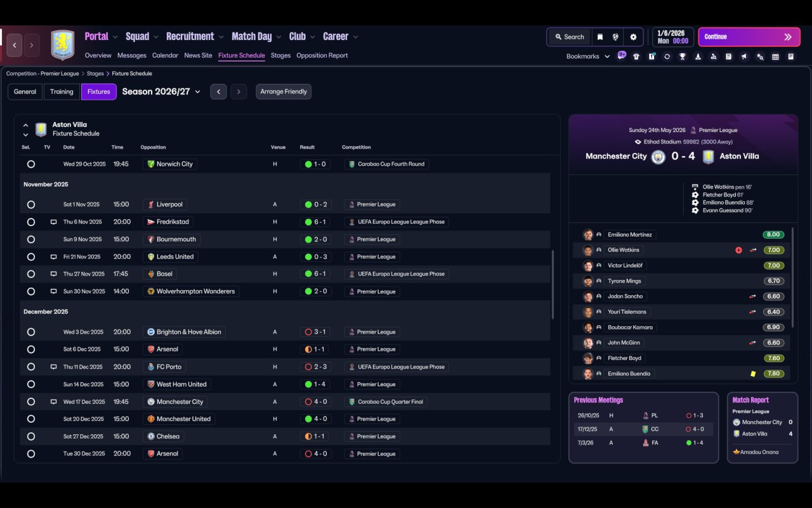The height and width of the screenshot is (508, 812).
Task: Open the calendar grid bookmark icon
Action: point(775,57)
